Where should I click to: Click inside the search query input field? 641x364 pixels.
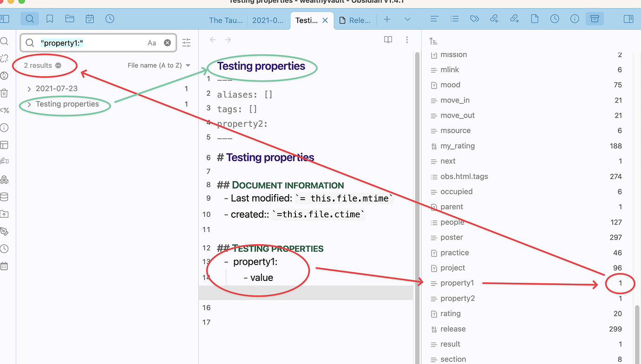pyautogui.click(x=93, y=42)
